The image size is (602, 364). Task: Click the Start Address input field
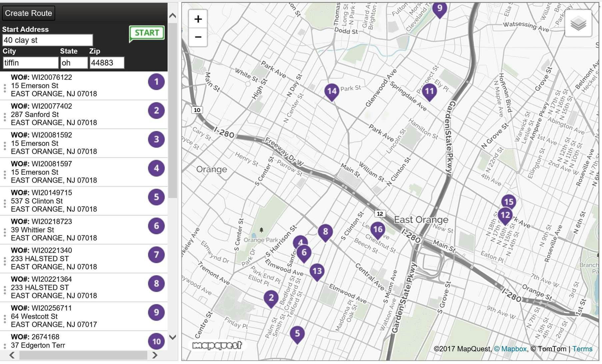(47, 40)
